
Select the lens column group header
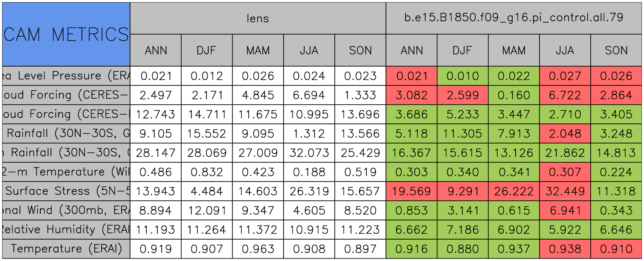click(x=258, y=18)
